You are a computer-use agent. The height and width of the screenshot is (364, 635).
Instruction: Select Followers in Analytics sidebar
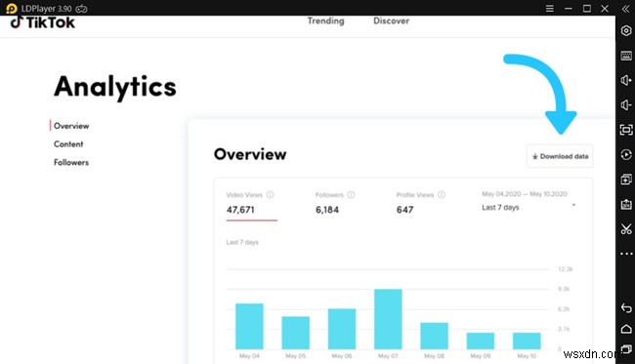pos(71,162)
